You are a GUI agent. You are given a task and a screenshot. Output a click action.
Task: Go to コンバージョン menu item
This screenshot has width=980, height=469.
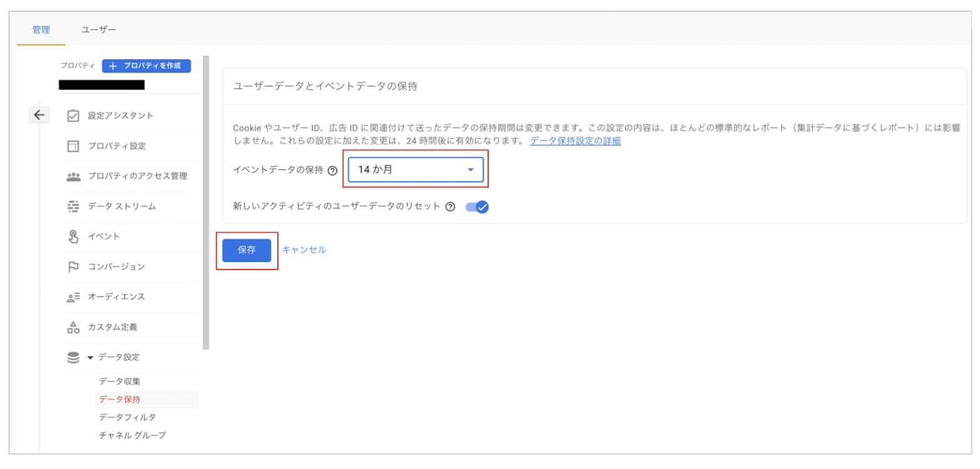116,267
